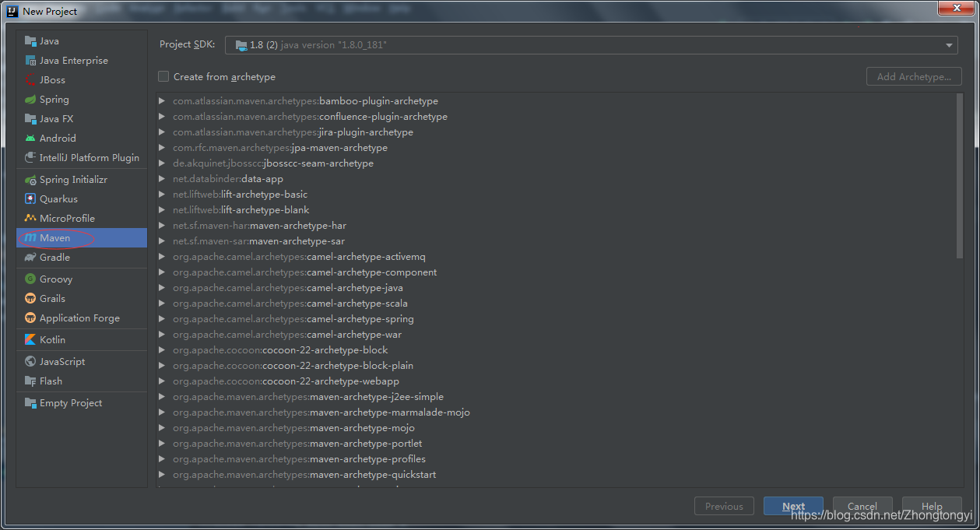Enable Create from archetype checkbox

tap(163, 76)
